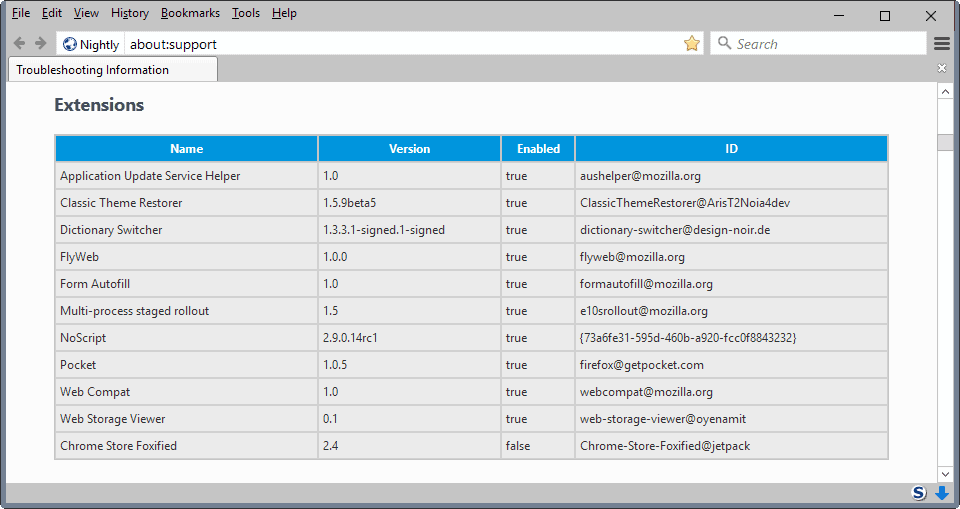Click the Name column header
Screen dimensions: 960x509
pos(187,149)
